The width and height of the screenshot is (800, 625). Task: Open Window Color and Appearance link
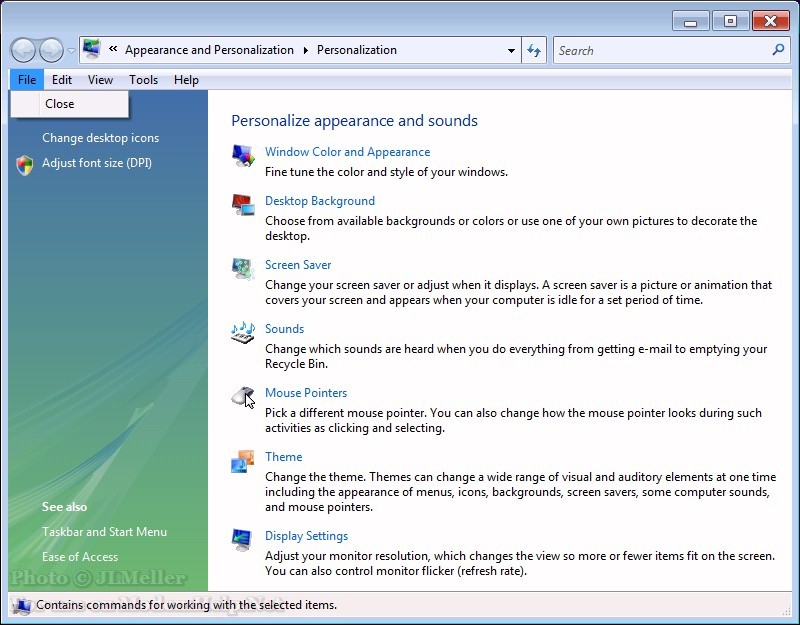point(347,152)
